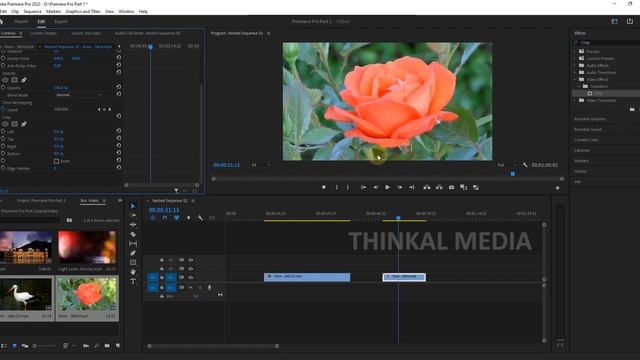This screenshot has width=640, height=360.
Task: Open the Lumetri Color panel
Action: point(586,140)
